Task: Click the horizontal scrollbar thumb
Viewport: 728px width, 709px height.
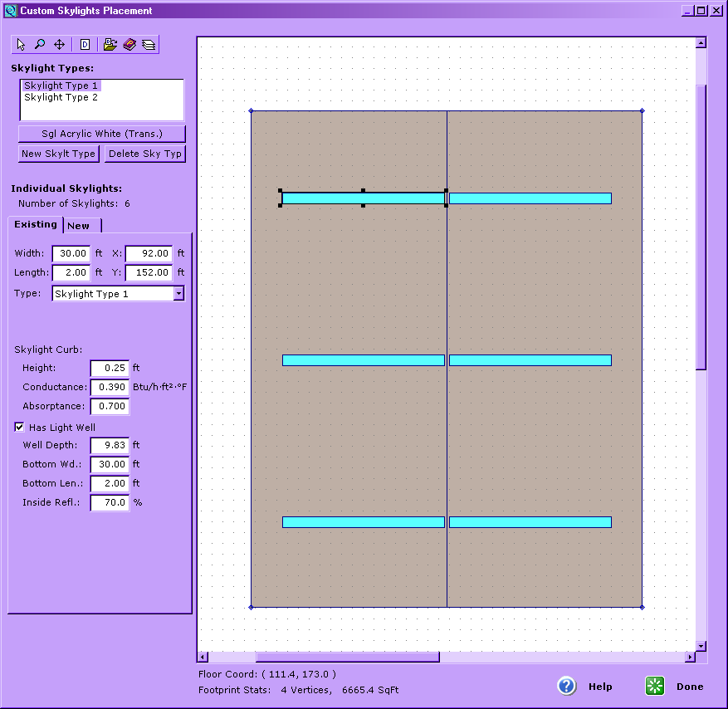Action: (x=347, y=658)
